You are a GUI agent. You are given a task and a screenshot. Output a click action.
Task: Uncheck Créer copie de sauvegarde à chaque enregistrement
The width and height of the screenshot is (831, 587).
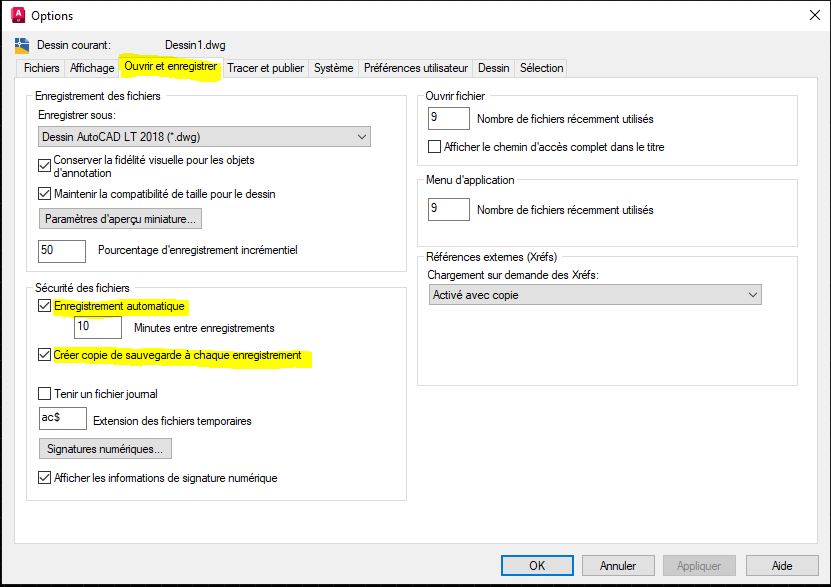[x=44, y=355]
